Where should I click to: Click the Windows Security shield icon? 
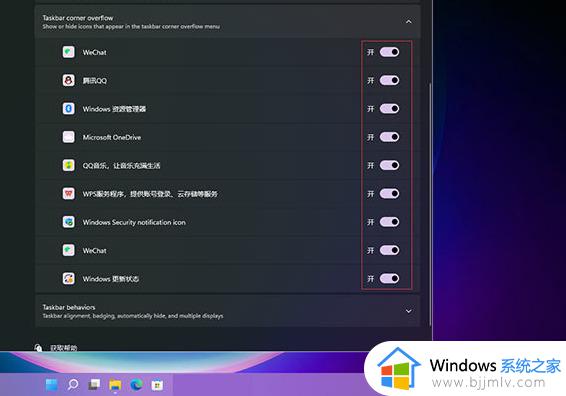69,222
